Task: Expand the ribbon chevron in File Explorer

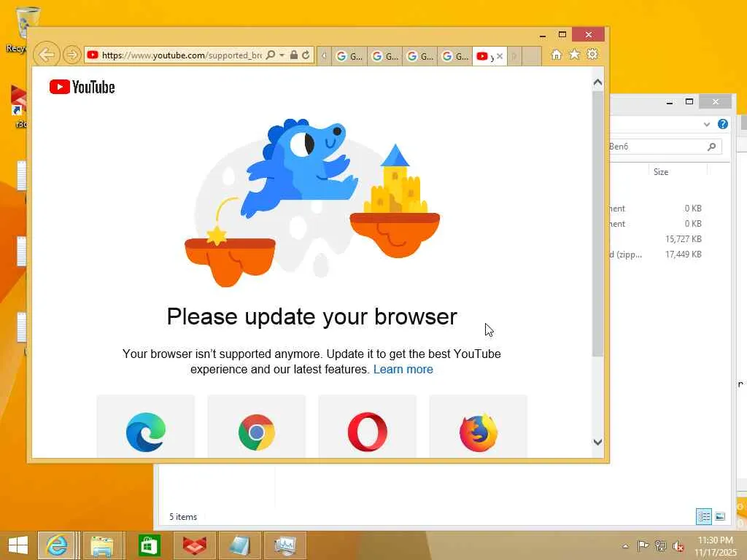Action: click(706, 124)
